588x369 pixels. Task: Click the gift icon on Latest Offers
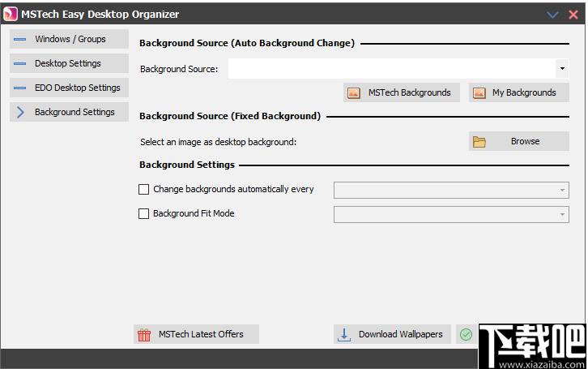(144, 334)
